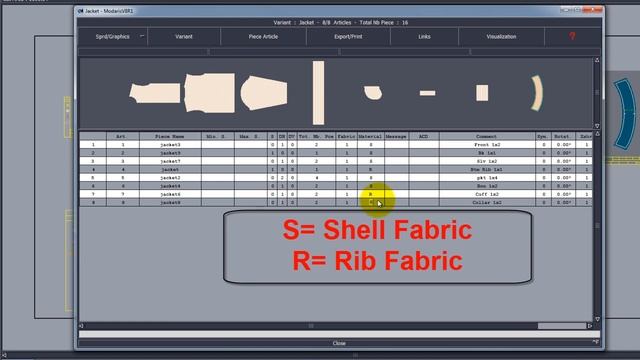Click horizontal scrollbar left arrow
Image resolution: width=640 pixels, height=360 pixels.
81,326
